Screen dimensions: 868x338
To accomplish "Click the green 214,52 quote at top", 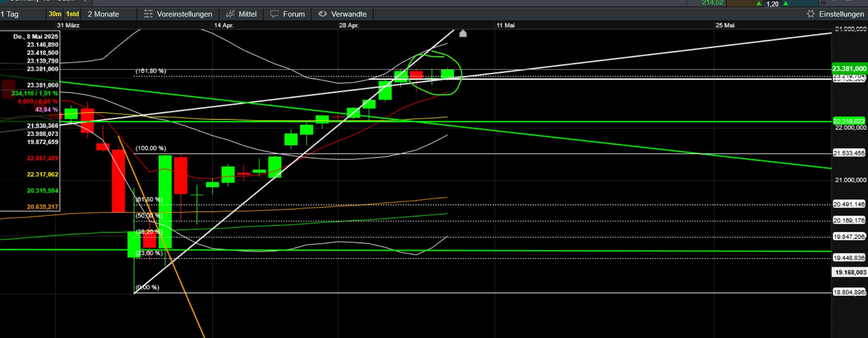I will coord(712,3).
